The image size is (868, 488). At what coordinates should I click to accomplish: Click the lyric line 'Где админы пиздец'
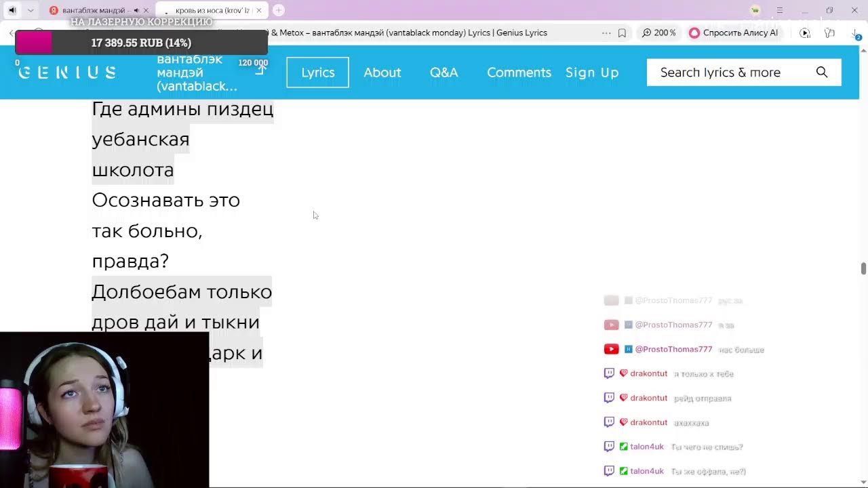click(182, 108)
